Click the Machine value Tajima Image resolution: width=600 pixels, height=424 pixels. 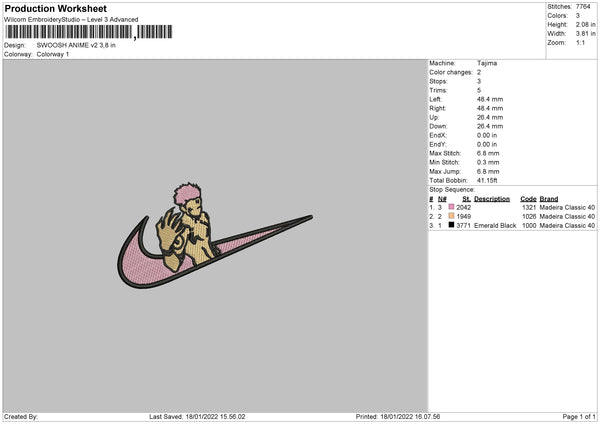point(487,63)
